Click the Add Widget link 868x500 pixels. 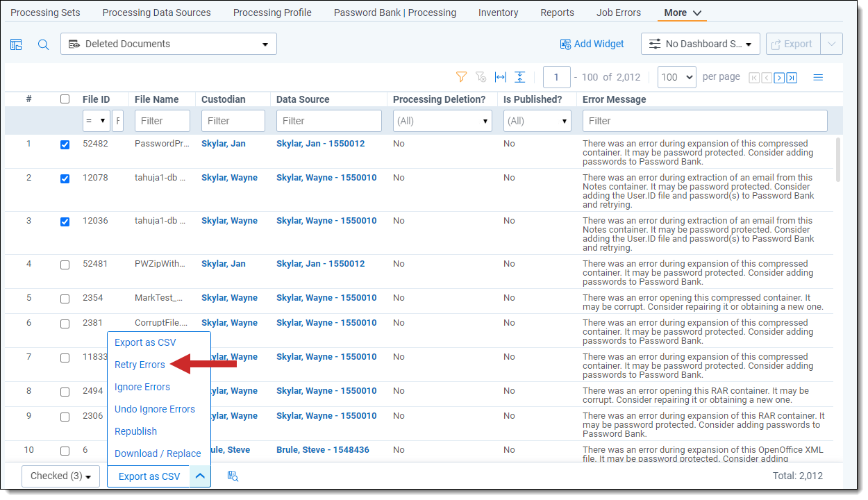(592, 44)
